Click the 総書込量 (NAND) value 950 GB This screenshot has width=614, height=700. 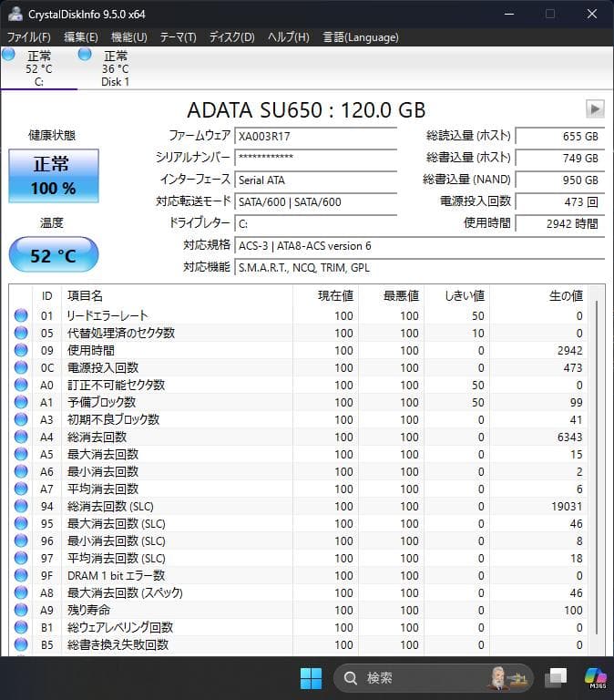(x=560, y=180)
